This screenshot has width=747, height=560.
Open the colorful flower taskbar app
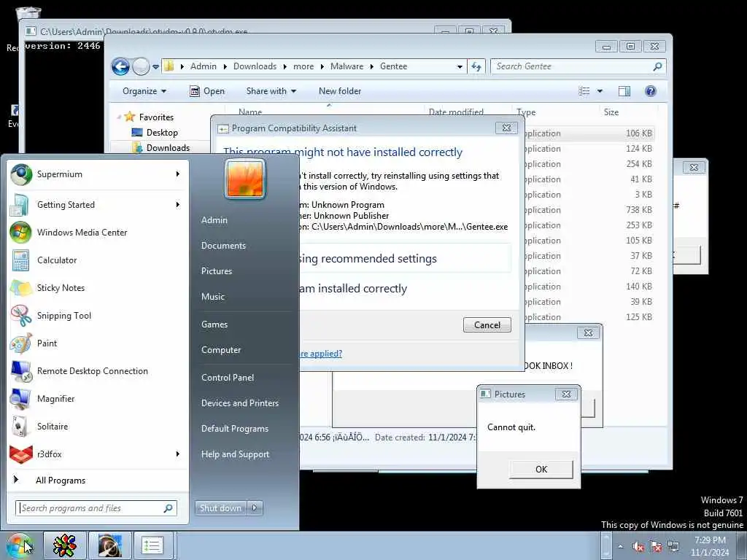(65, 545)
